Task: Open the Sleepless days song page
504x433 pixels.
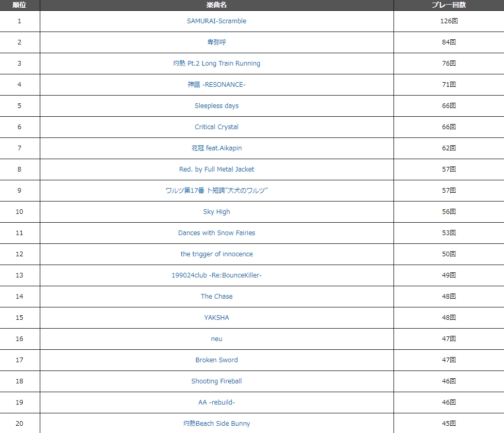Action: point(216,106)
